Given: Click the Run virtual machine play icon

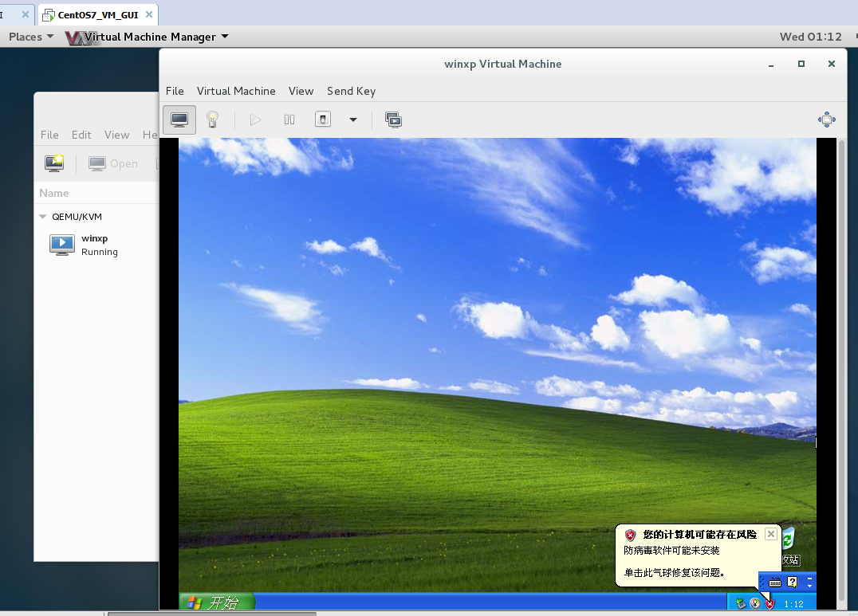Looking at the screenshot, I should (x=255, y=120).
